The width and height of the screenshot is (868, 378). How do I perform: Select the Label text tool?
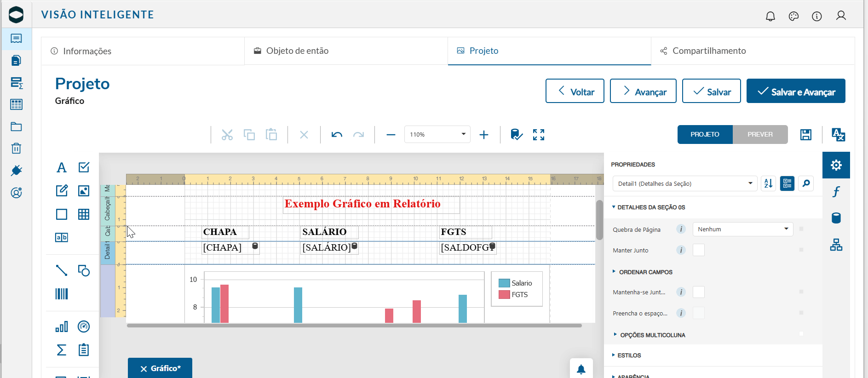click(x=61, y=167)
